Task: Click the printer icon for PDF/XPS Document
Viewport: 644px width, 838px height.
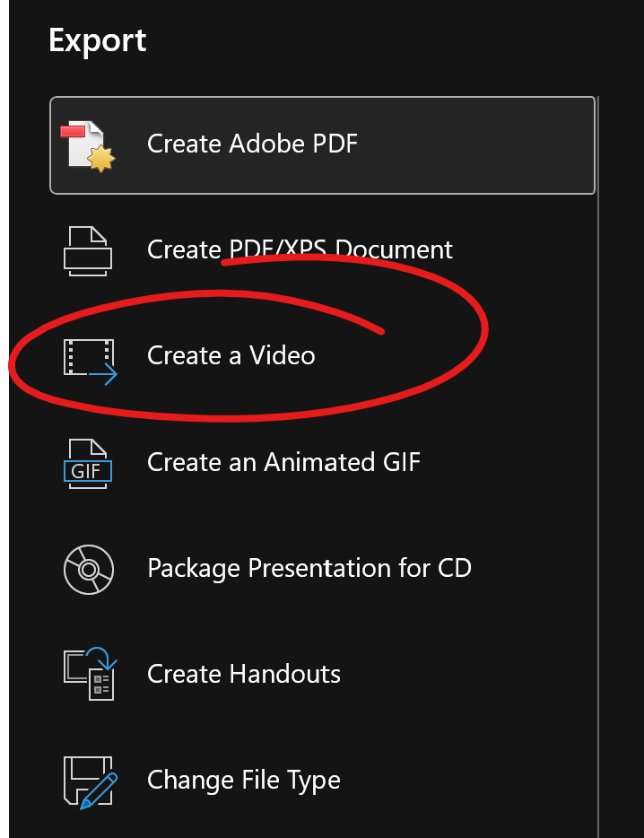Action: click(x=88, y=251)
